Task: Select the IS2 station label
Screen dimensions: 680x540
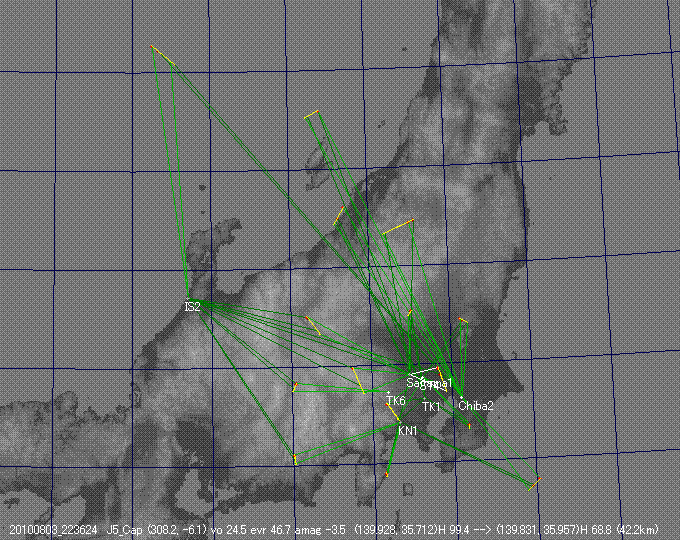Action: click(x=193, y=307)
